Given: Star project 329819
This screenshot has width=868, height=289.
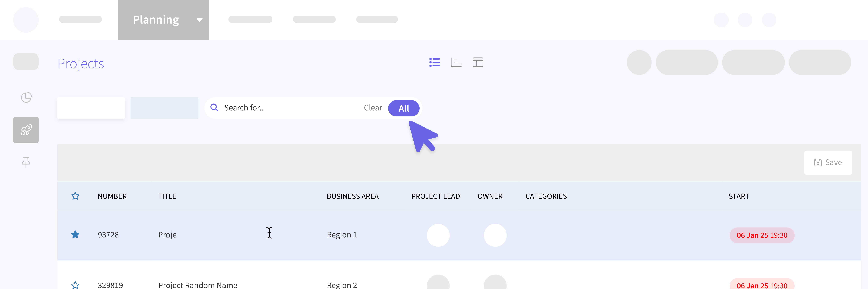Looking at the screenshot, I should [x=75, y=285].
